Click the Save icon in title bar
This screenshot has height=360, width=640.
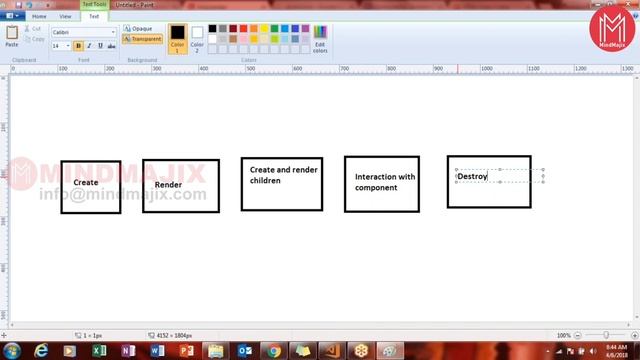click(19, 5)
